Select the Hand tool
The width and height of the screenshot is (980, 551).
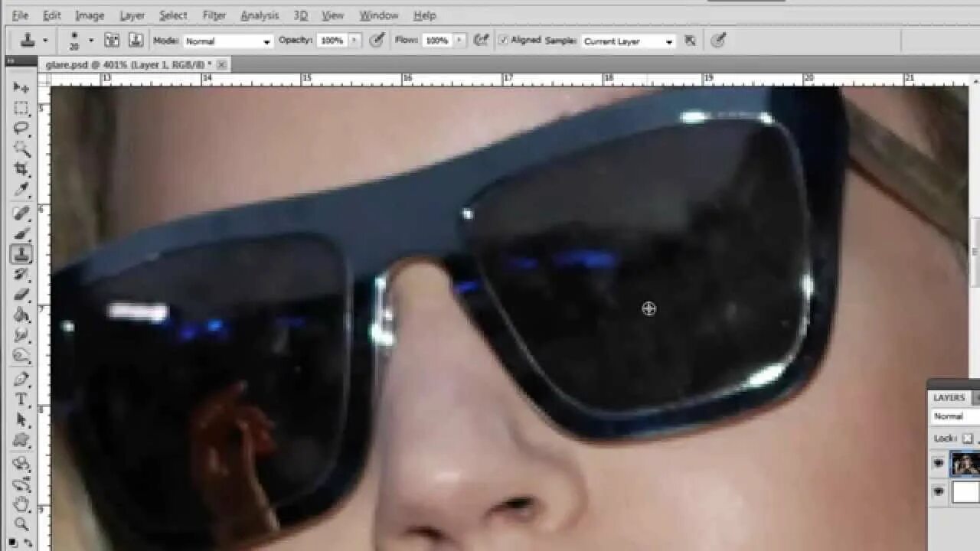21,504
